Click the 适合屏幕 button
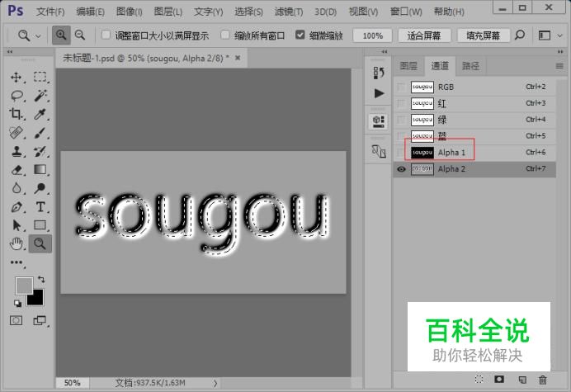The image size is (571, 392). 424,35
